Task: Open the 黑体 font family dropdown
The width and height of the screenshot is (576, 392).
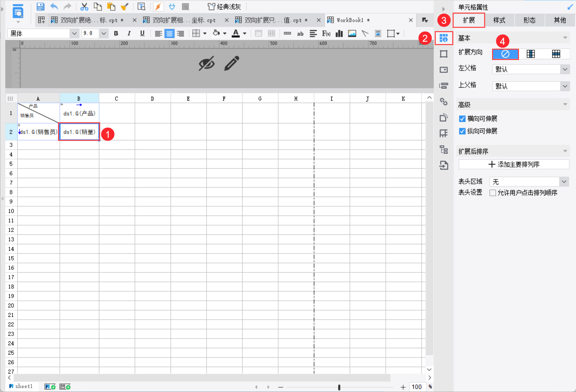Action: pos(75,33)
